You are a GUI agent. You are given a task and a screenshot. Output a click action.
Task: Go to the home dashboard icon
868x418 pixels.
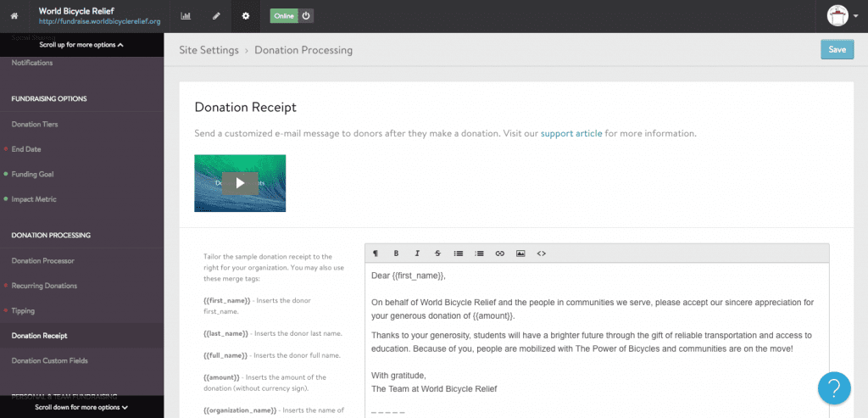click(14, 16)
